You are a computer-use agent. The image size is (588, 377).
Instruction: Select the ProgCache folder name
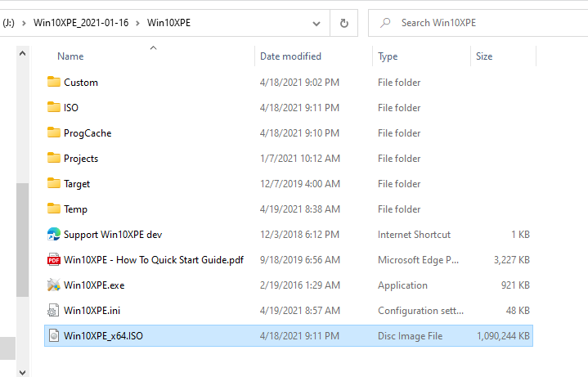[x=88, y=133]
